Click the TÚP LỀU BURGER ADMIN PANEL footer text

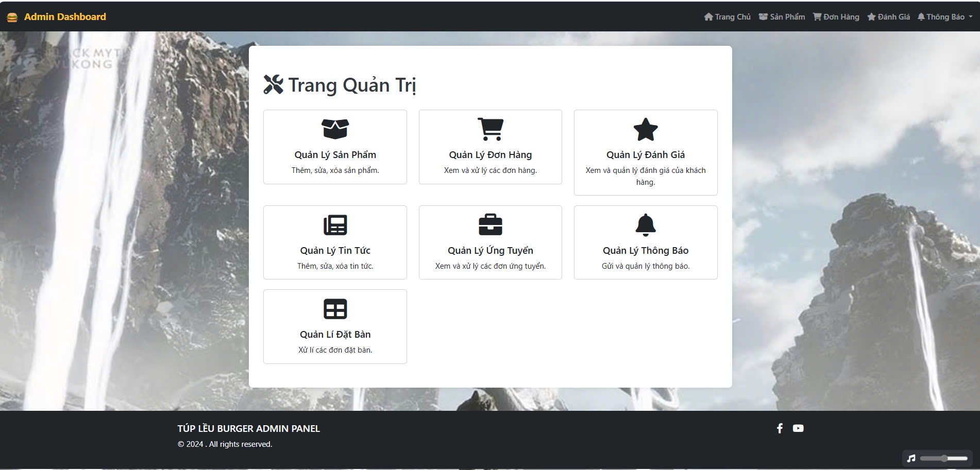point(249,428)
